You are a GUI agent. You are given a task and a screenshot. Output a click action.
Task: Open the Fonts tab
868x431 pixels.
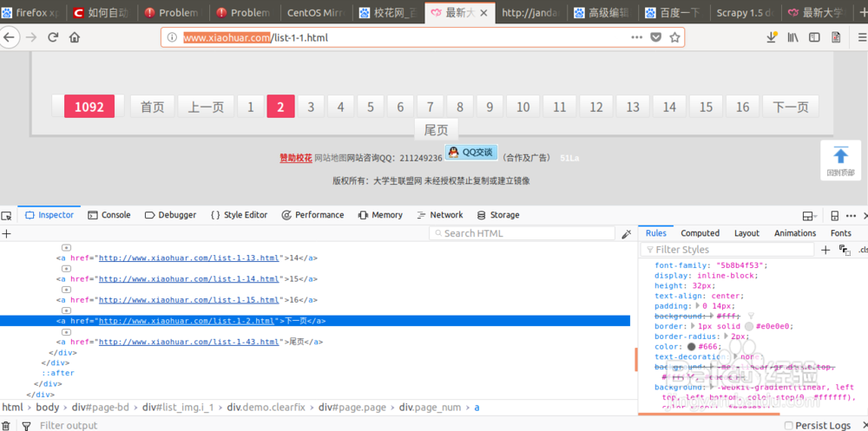[x=841, y=233]
